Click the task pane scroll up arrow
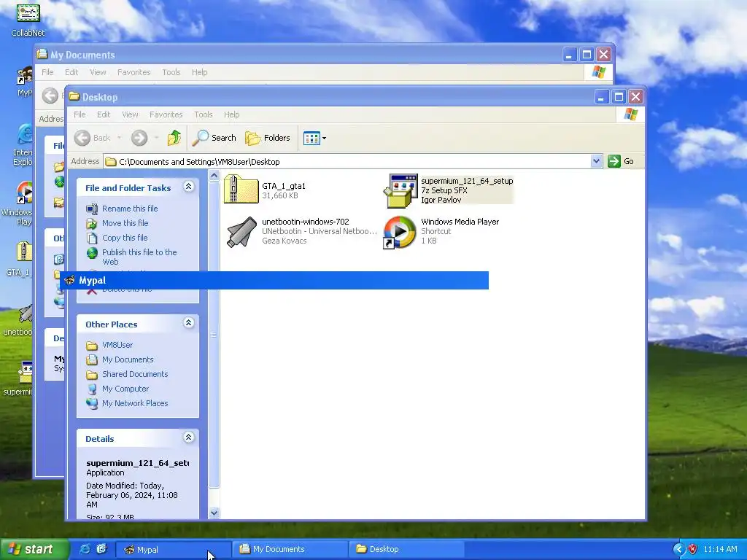The image size is (747, 560). click(214, 176)
